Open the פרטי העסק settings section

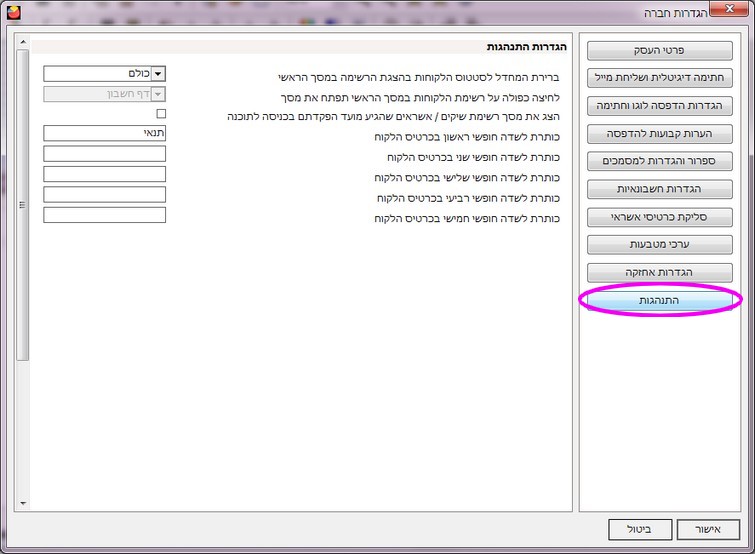[x=659, y=50]
